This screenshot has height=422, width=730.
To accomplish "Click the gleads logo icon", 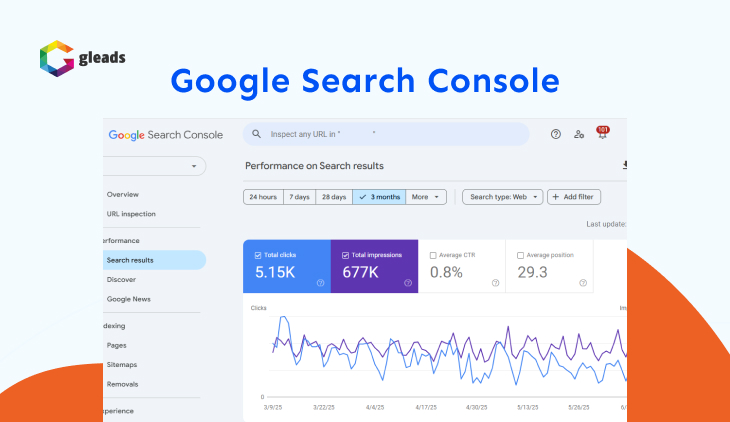I will pos(57,58).
